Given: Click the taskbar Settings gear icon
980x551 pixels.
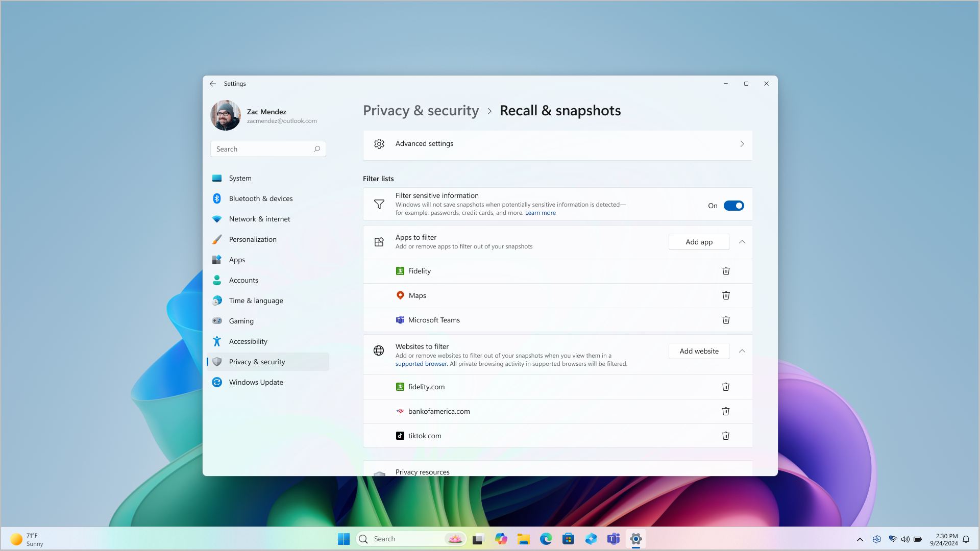Looking at the screenshot, I should (636, 539).
